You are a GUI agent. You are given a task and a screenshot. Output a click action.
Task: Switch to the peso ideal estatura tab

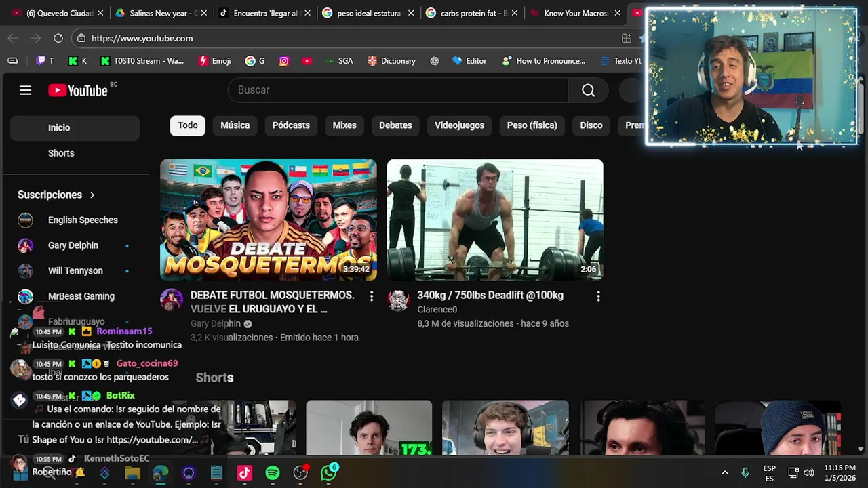(x=369, y=13)
